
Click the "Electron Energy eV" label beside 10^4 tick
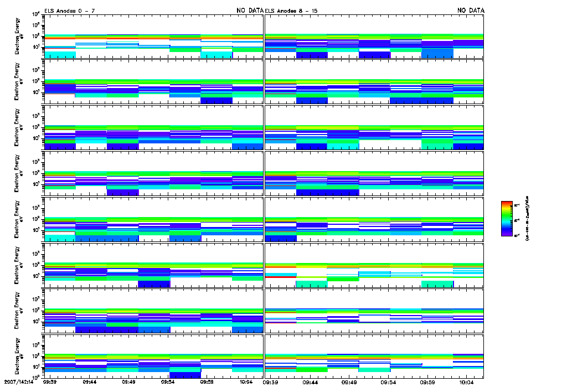pos(19,36)
